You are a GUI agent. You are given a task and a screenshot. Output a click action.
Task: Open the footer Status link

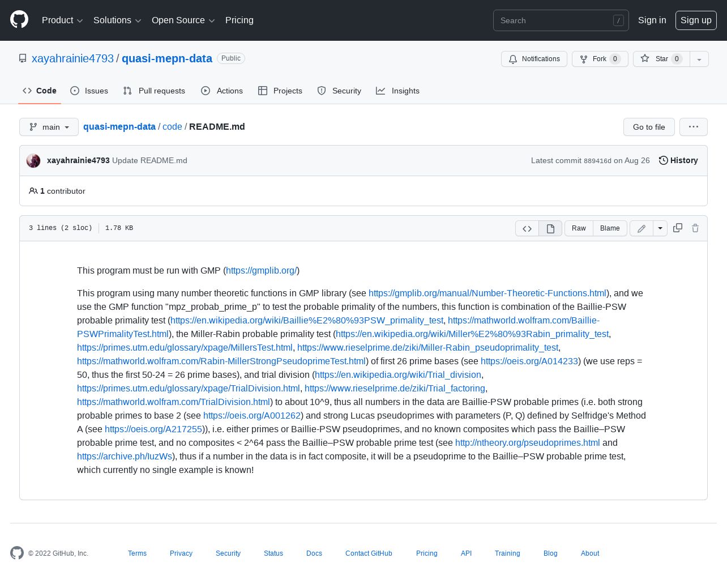273,553
